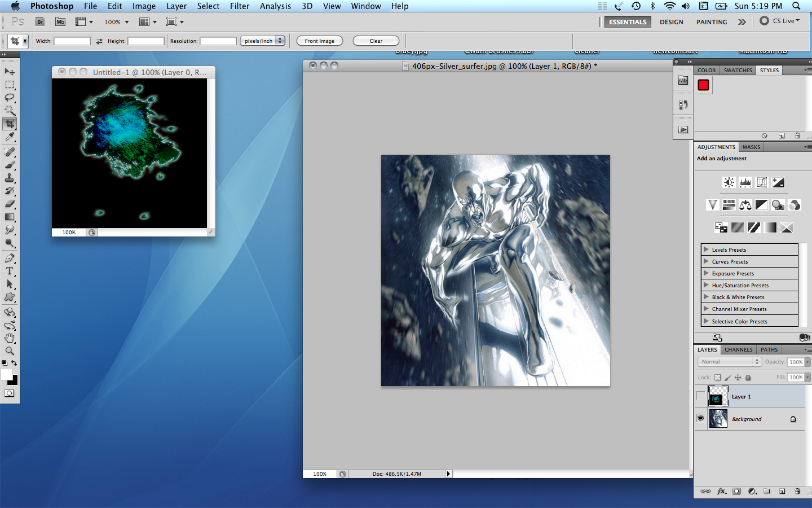Screen dimensions: 812x508
Task: Add a Curves adjustment from the Adjustments panel
Action: pyautogui.click(x=761, y=182)
